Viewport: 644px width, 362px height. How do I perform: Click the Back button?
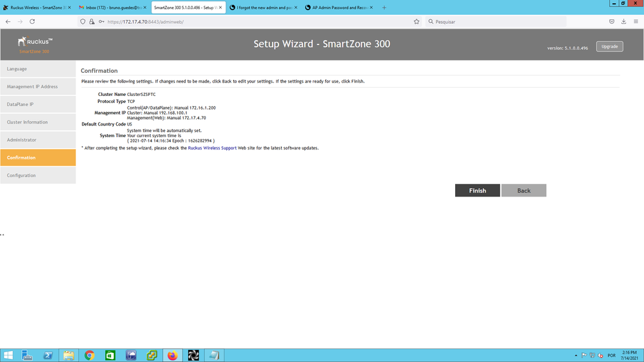[523, 191]
